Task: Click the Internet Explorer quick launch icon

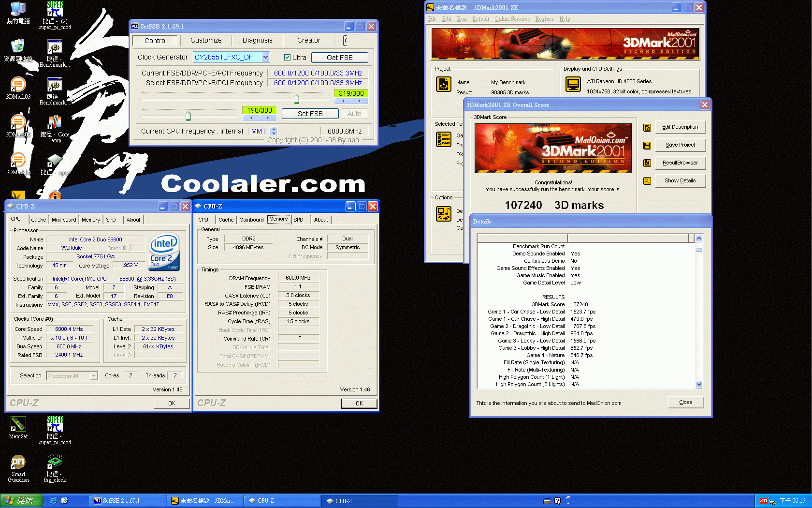Action: [x=54, y=501]
